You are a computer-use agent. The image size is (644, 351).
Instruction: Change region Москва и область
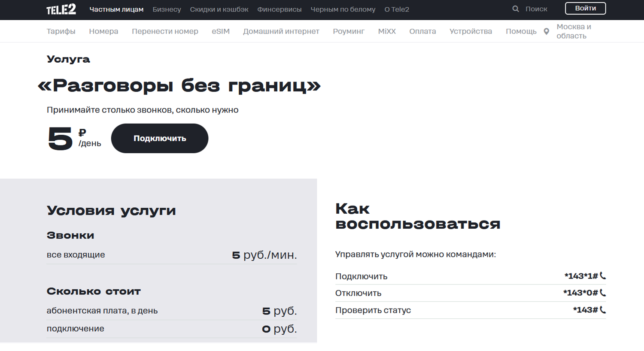574,31
